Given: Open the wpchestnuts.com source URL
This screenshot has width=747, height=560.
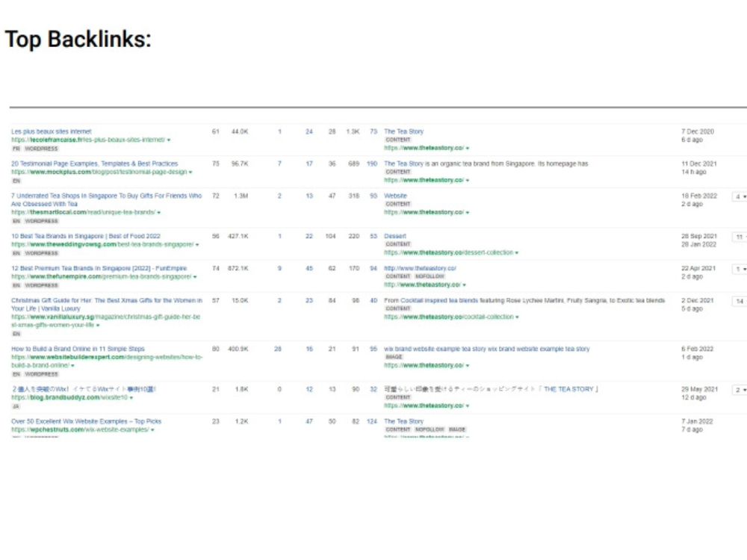Looking at the screenshot, I should [x=80, y=429].
